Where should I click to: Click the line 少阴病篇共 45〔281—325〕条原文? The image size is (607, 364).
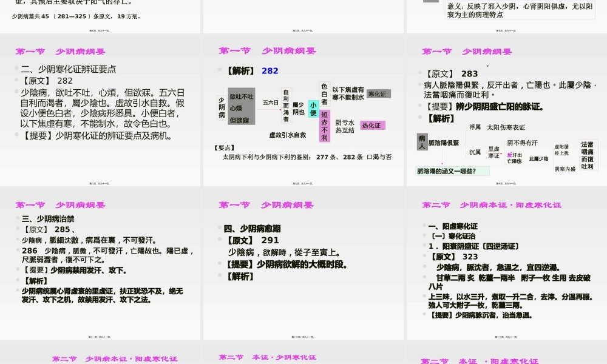pyautogui.click(x=76, y=16)
